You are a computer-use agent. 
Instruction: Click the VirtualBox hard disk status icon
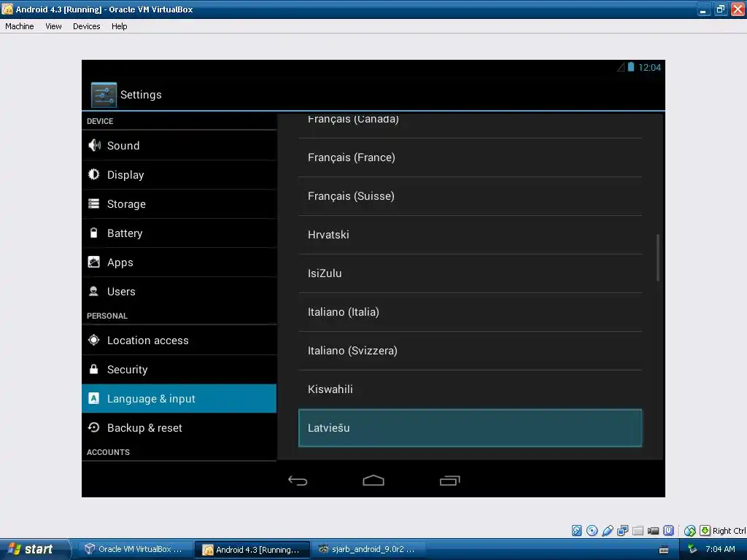point(576,531)
